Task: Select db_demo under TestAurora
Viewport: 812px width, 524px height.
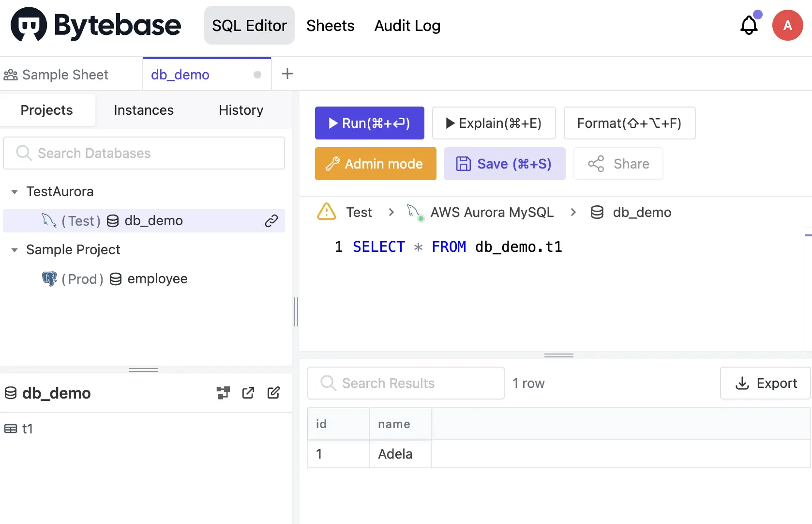Action: (x=144, y=221)
